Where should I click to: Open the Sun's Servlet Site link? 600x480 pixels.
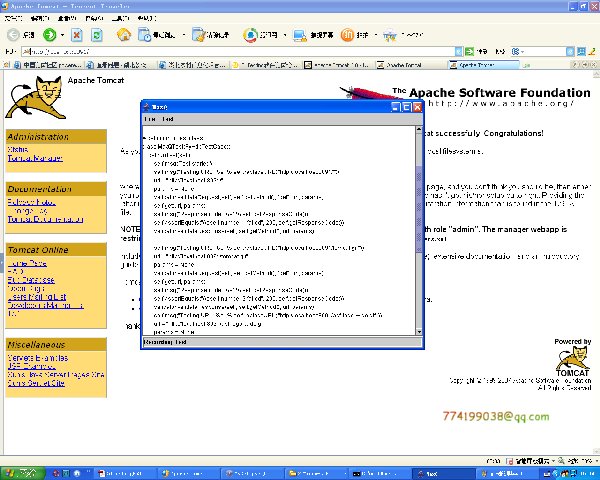36,383
